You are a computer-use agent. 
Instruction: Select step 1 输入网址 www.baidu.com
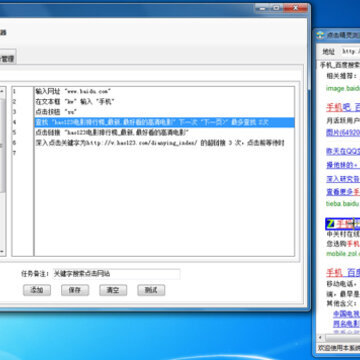click(164, 91)
